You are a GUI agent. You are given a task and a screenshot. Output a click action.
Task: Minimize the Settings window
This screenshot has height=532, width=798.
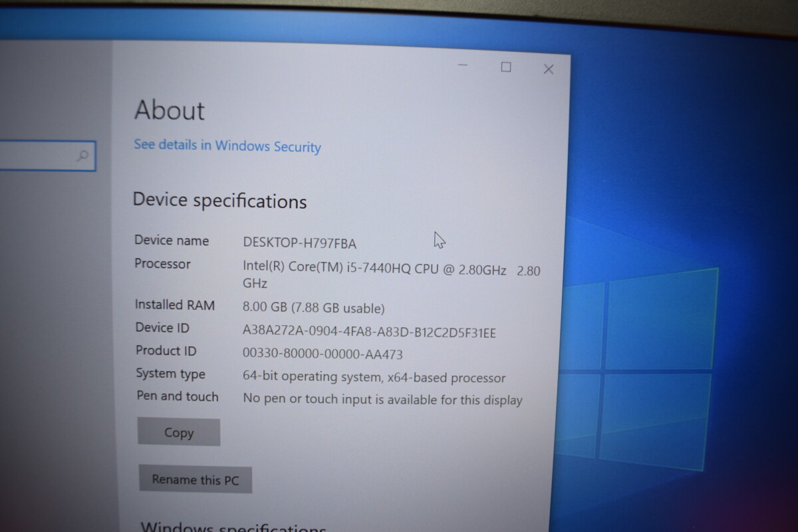point(463,65)
